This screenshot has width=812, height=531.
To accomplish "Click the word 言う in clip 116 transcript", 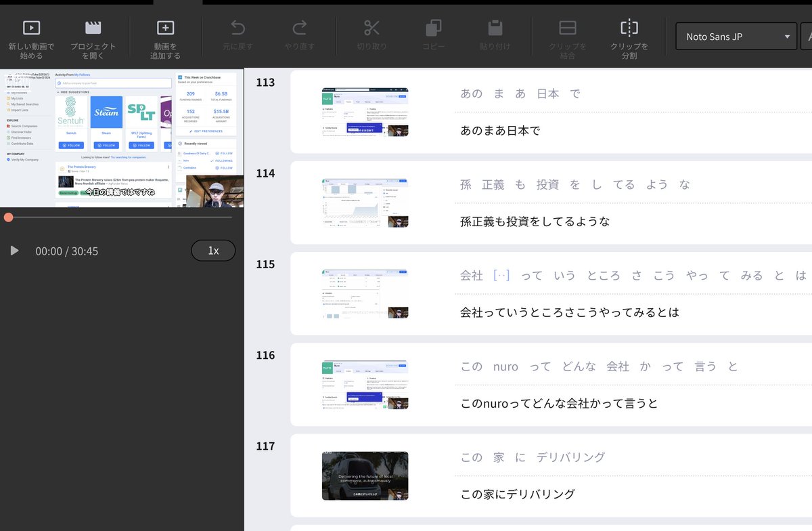I will (706, 366).
